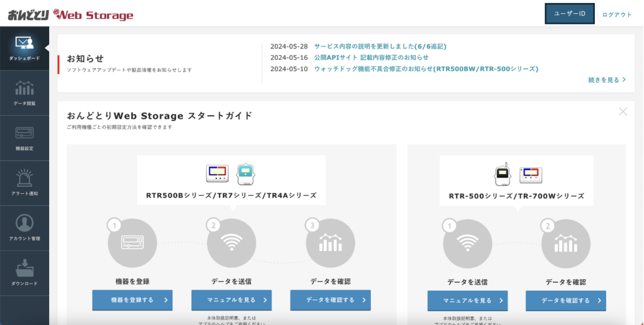Open アカウント管理 user icon in sidebar
The height and width of the screenshot is (325, 644).
click(24, 224)
